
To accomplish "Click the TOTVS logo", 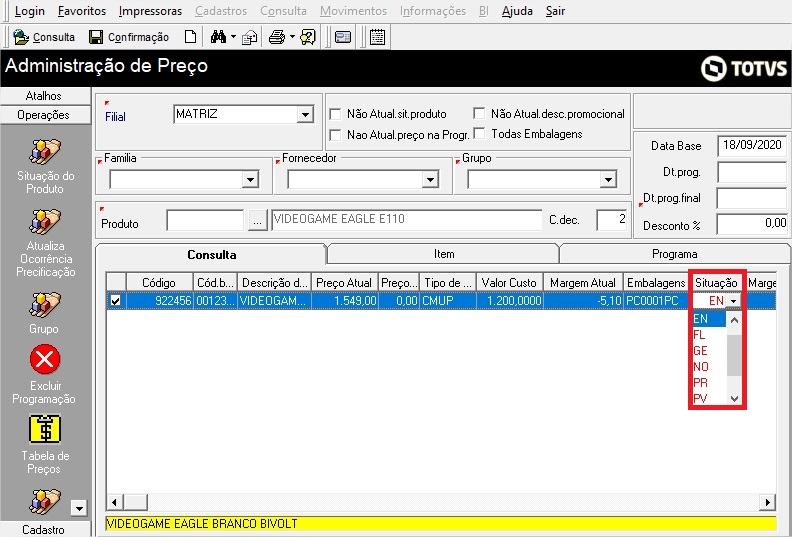I will [744, 68].
